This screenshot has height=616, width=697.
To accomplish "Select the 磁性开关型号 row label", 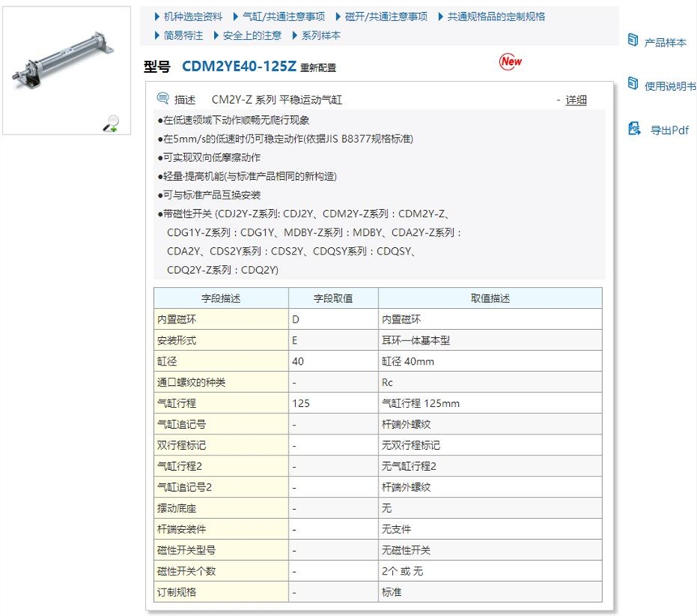I will [x=221, y=550].
